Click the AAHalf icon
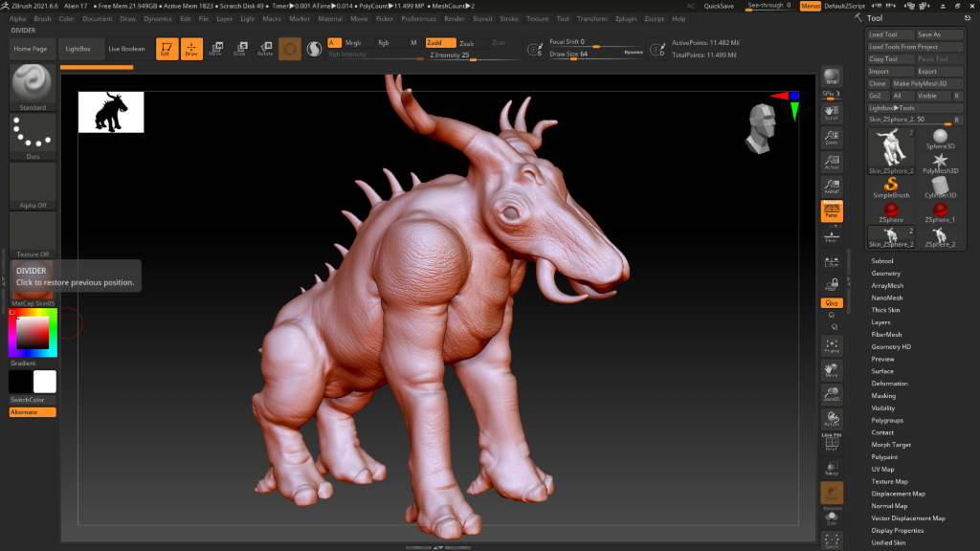This screenshot has width=980, height=551. tap(832, 187)
